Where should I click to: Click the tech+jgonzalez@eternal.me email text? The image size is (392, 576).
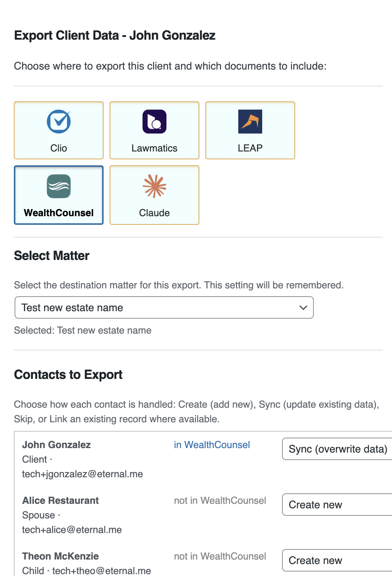click(x=82, y=474)
